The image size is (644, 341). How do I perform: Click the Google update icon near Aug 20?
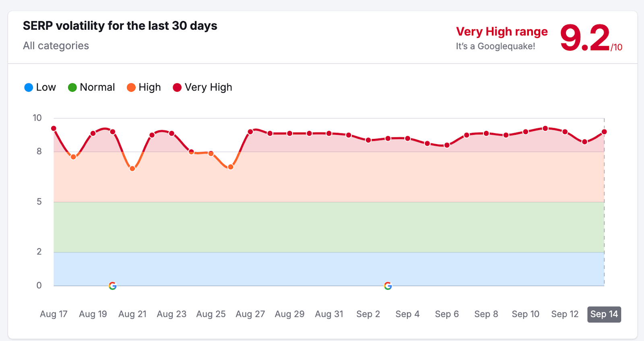point(113,286)
